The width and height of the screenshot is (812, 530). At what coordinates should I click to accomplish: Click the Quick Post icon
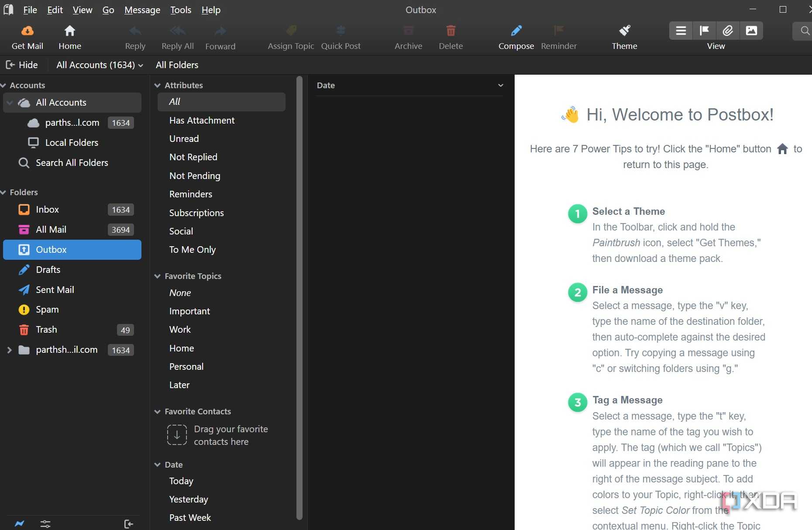tap(341, 31)
